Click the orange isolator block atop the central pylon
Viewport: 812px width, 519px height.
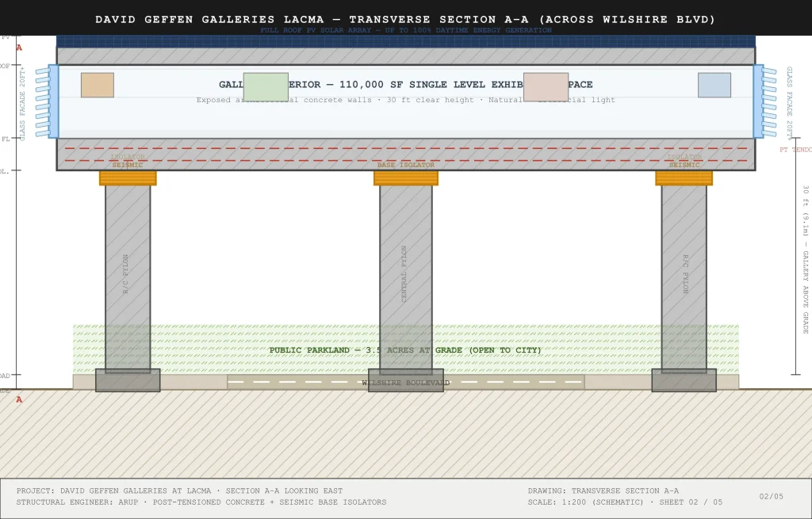click(405, 178)
